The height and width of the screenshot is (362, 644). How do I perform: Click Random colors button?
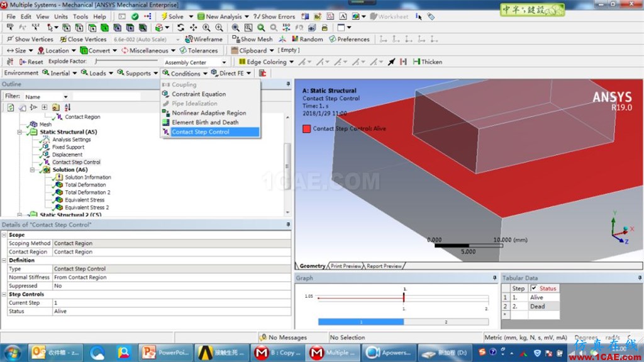(x=307, y=39)
